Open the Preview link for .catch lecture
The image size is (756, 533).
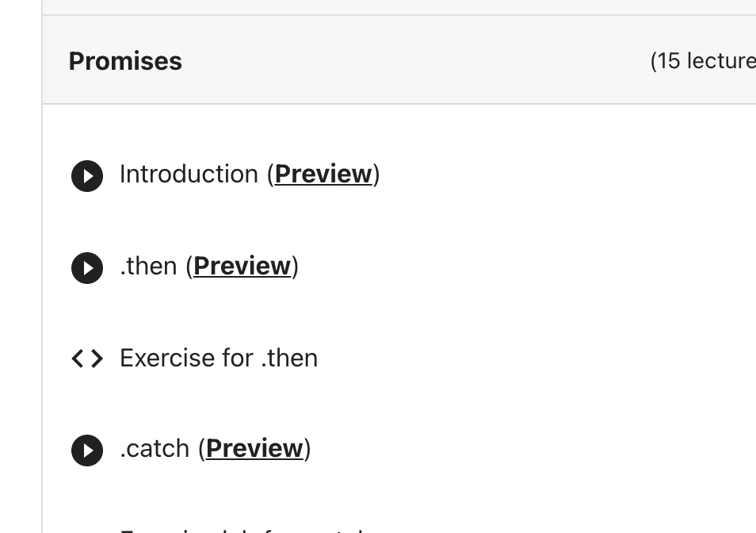click(x=254, y=449)
